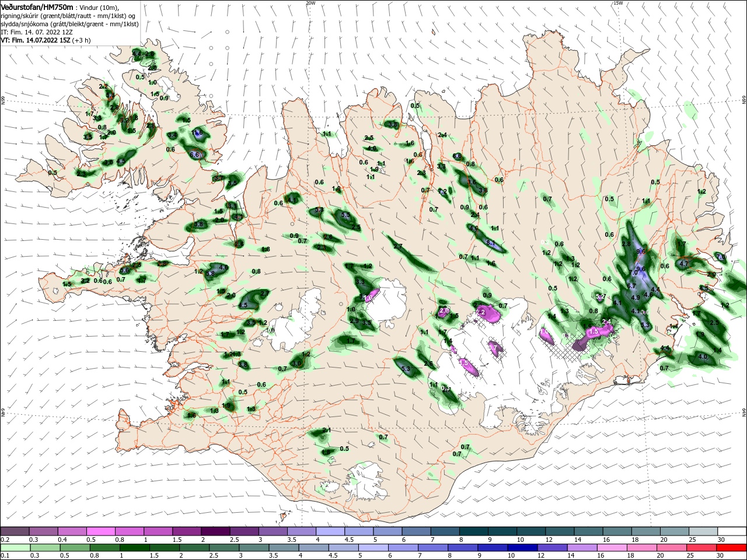747x560 pixels.
Task: Click the 'rigning/skúrir' legend description line
Action: point(68,16)
